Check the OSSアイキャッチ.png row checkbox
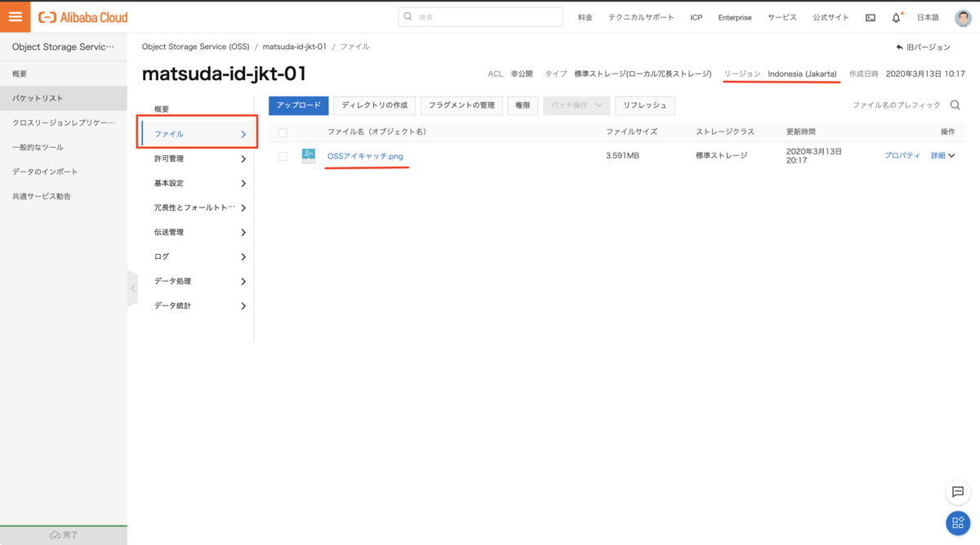This screenshot has width=980, height=545. pyautogui.click(x=283, y=156)
